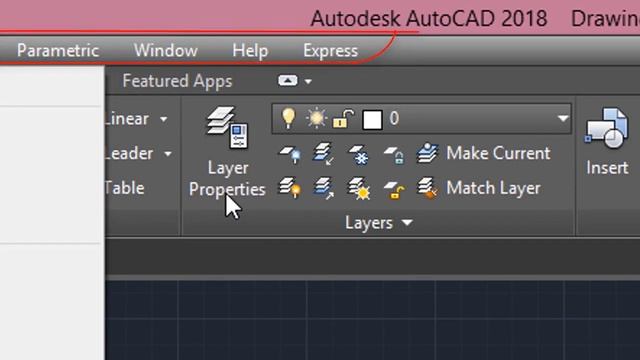The height and width of the screenshot is (360, 640).
Task: Click the Insert label
Action: click(x=607, y=168)
